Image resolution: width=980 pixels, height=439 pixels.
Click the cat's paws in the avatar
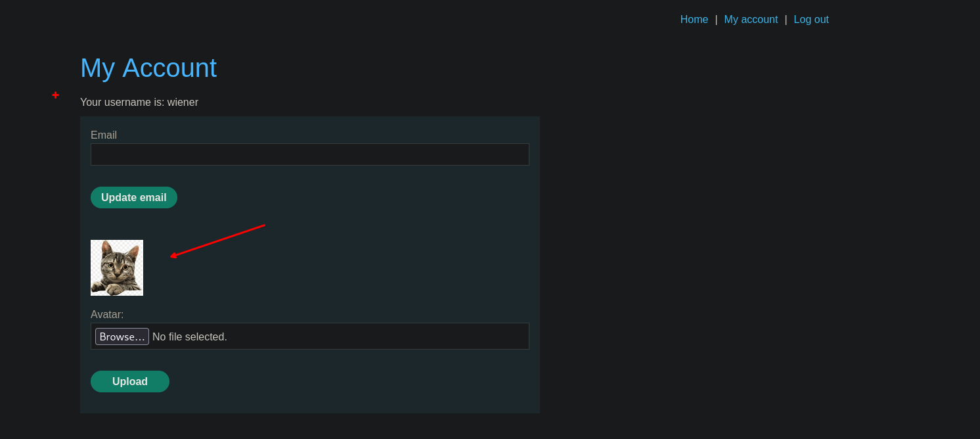[x=110, y=288]
